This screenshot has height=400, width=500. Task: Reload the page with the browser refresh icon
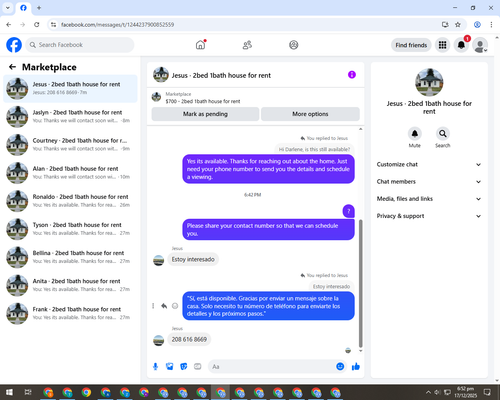[x=37, y=24]
